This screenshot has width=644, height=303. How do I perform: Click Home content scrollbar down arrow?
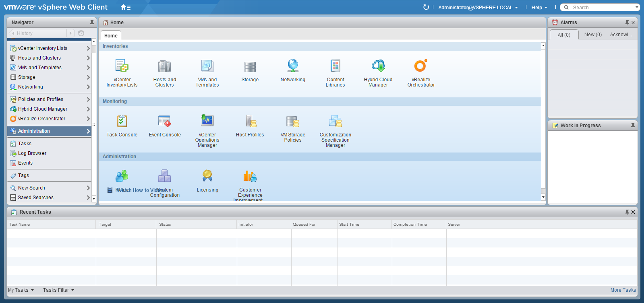(543, 197)
